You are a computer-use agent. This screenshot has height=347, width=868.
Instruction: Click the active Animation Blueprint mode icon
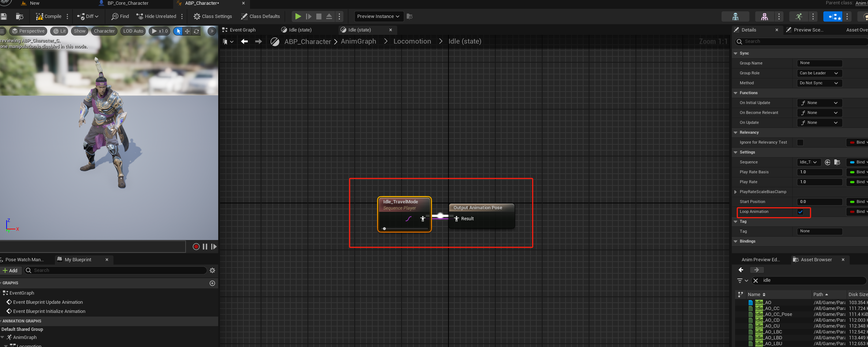pos(833,16)
